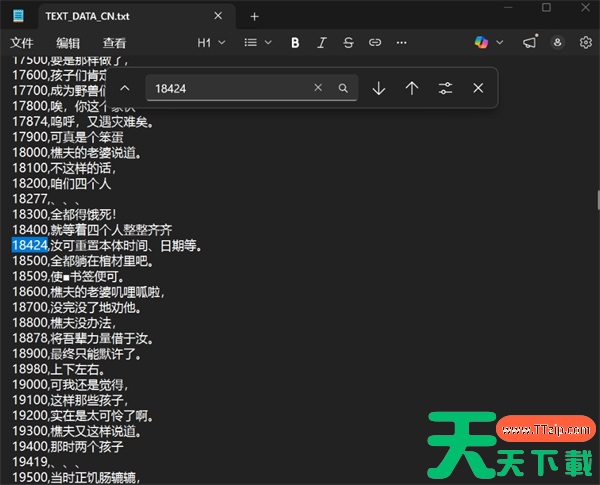Click line 19400,那时两个孩子
600x485 pixels.
(68, 447)
